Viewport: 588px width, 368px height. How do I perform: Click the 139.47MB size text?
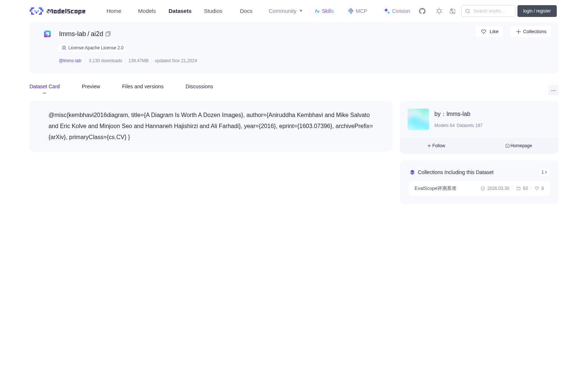(139, 61)
